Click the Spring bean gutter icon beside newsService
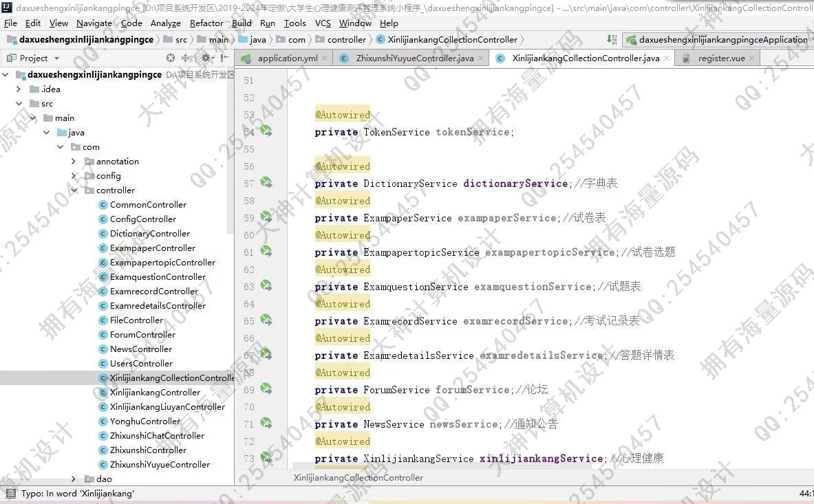 pyautogui.click(x=266, y=423)
